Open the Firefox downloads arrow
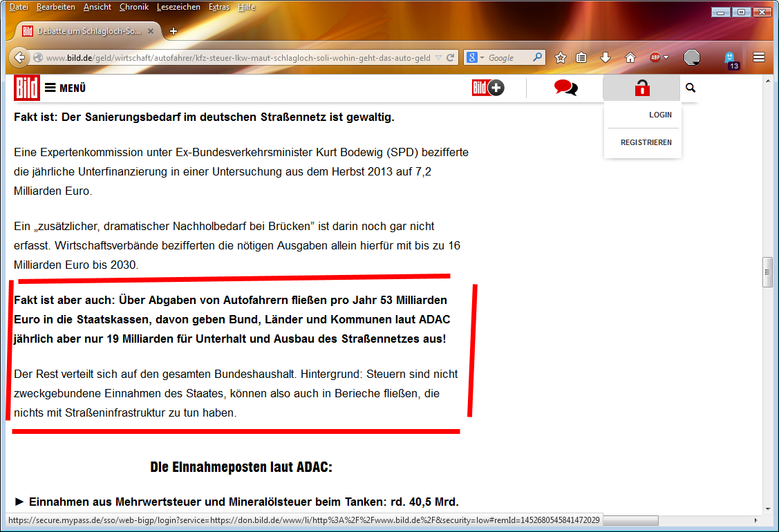The height and width of the screenshot is (532, 779). click(606, 58)
